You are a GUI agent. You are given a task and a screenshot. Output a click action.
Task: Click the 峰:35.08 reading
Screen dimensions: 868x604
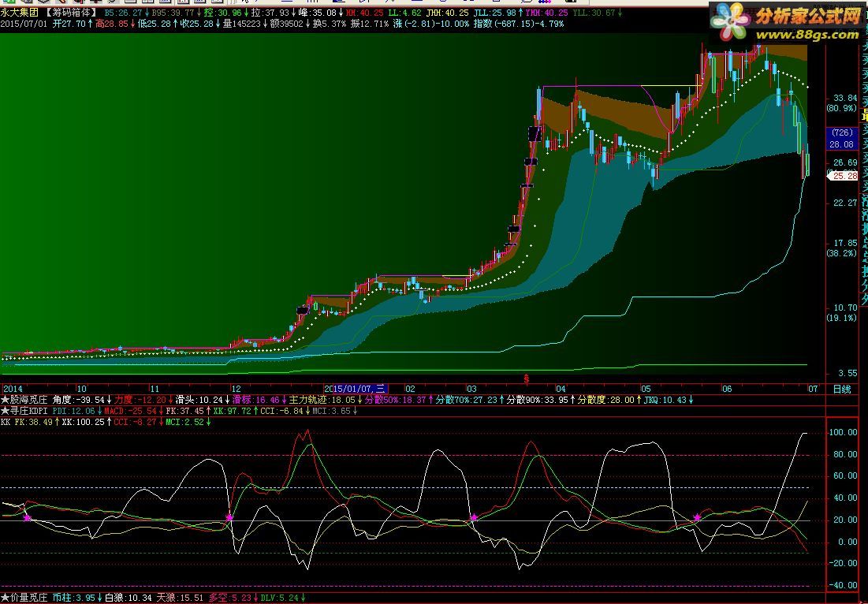(x=317, y=12)
